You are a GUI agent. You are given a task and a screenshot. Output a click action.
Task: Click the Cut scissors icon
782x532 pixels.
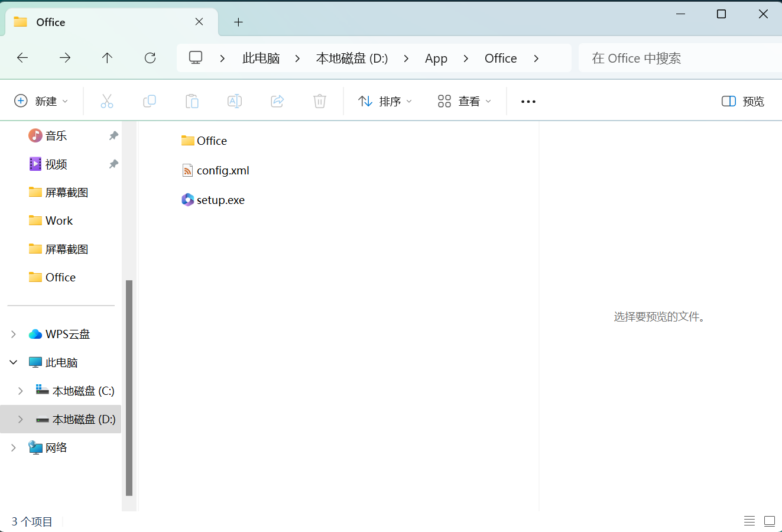107,101
